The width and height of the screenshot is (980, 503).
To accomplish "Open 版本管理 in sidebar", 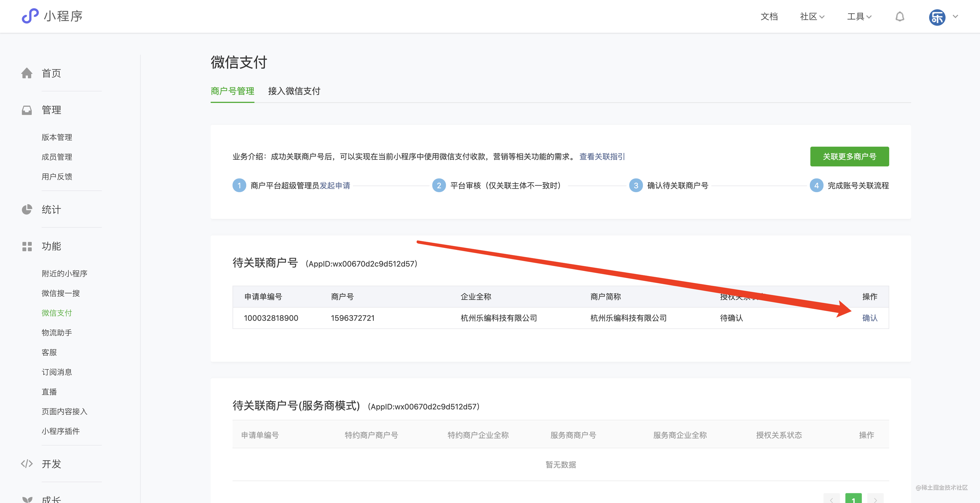I will tap(57, 137).
